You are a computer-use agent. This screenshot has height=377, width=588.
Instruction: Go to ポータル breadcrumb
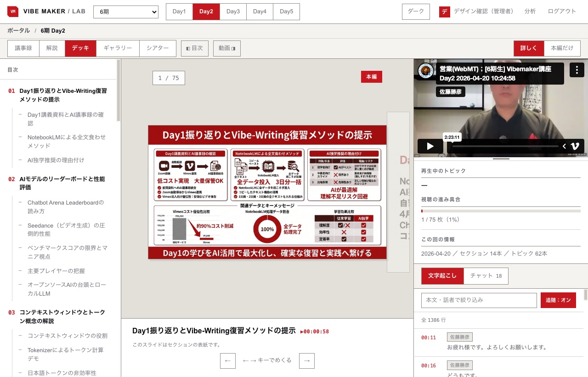tap(18, 31)
